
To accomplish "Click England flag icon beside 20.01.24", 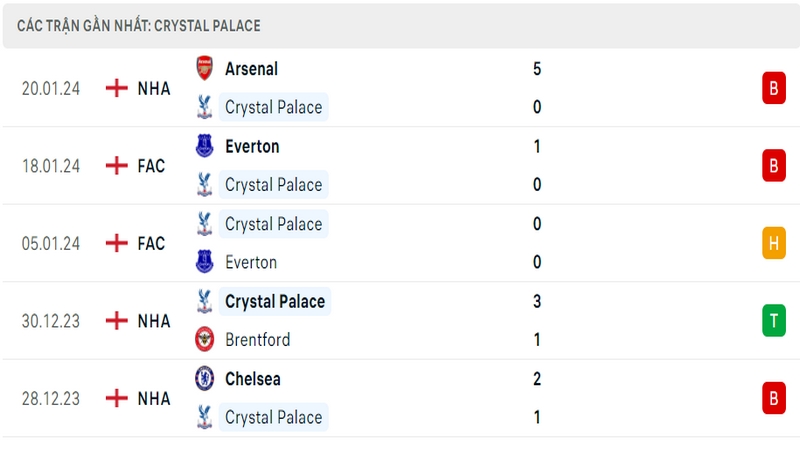I will tap(116, 88).
